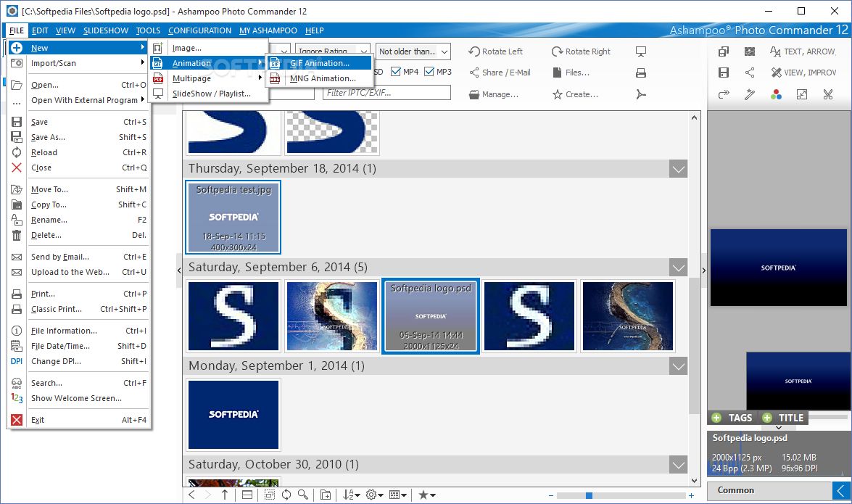Go back with the left arrow icon
This screenshot has height=504, width=852.
tap(192, 495)
